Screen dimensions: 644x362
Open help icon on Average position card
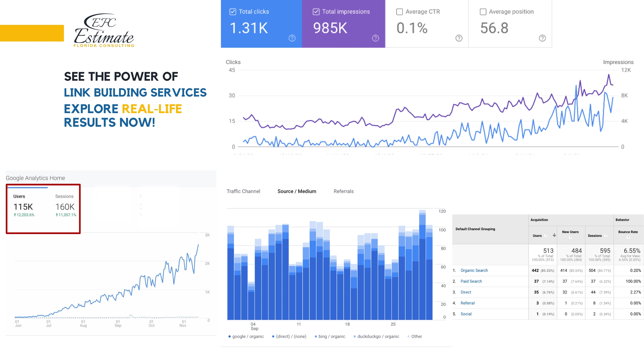click(542, 38)
